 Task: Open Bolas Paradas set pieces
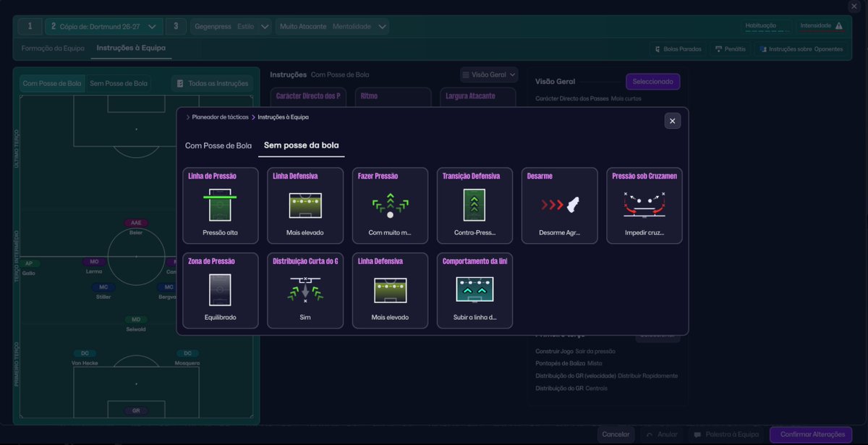pyautogui.click(x=678, y=49)
